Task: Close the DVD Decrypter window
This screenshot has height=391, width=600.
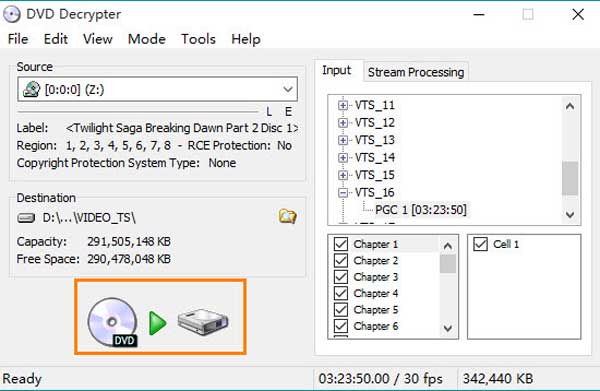Action: point(578,15)
